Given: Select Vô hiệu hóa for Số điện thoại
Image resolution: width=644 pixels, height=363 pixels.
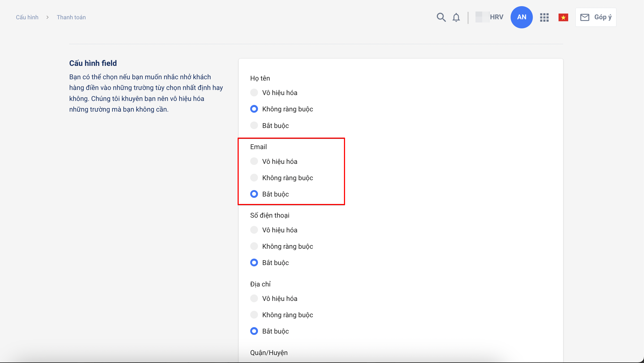Looking at the screenshot, I should pos(254,230).
